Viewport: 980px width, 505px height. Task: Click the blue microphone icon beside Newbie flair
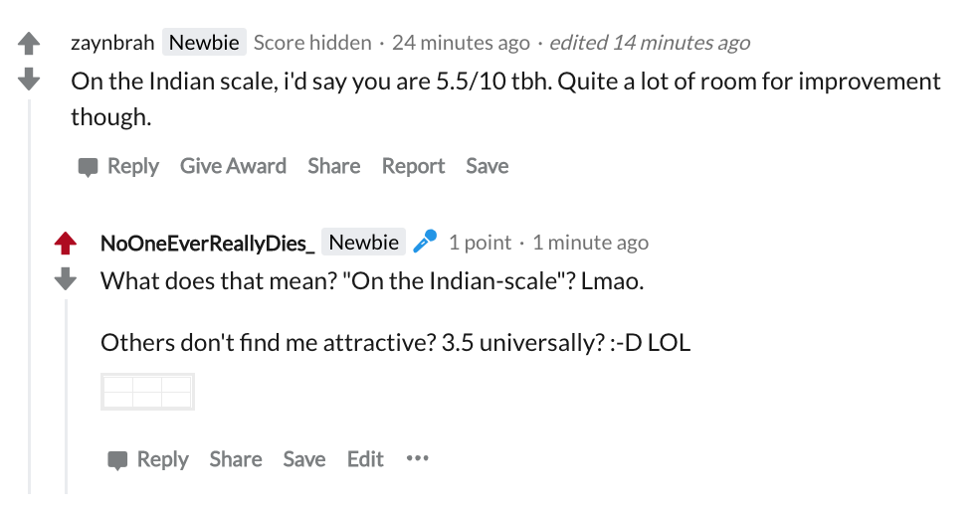pyautogui.click(x=425, y=242)
